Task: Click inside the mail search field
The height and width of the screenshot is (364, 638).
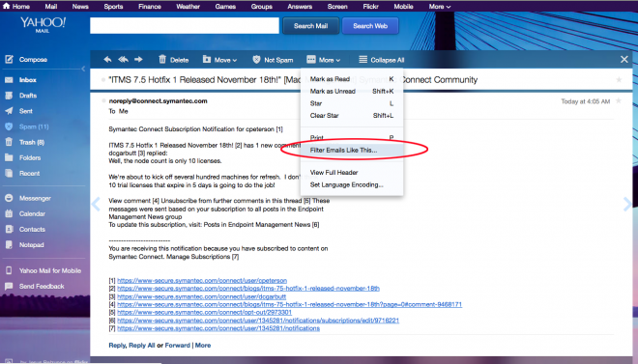Action: coord(185,26)
